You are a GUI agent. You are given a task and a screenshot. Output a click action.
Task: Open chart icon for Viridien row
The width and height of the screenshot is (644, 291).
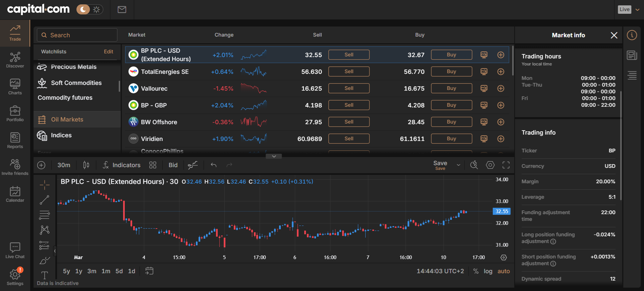coord(484,139)
